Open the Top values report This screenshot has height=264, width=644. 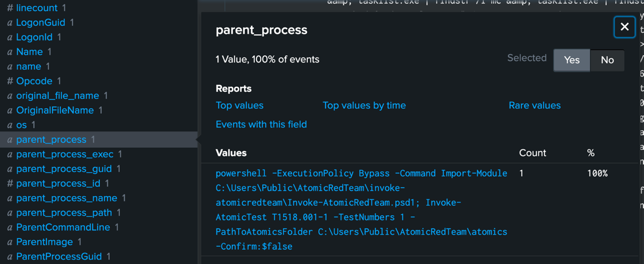pyautogui.click(x=240, y=105)
